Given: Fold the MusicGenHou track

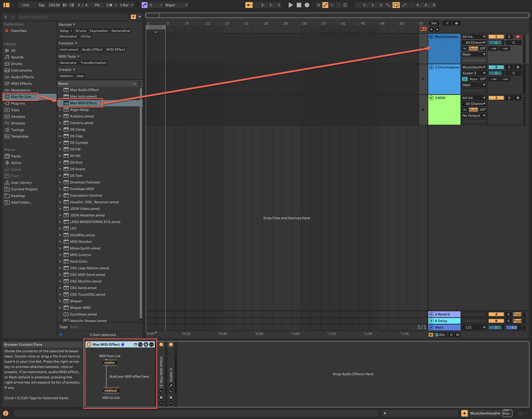Looking at the screenshot, I should pyautogui.click(x=431, y=36).
